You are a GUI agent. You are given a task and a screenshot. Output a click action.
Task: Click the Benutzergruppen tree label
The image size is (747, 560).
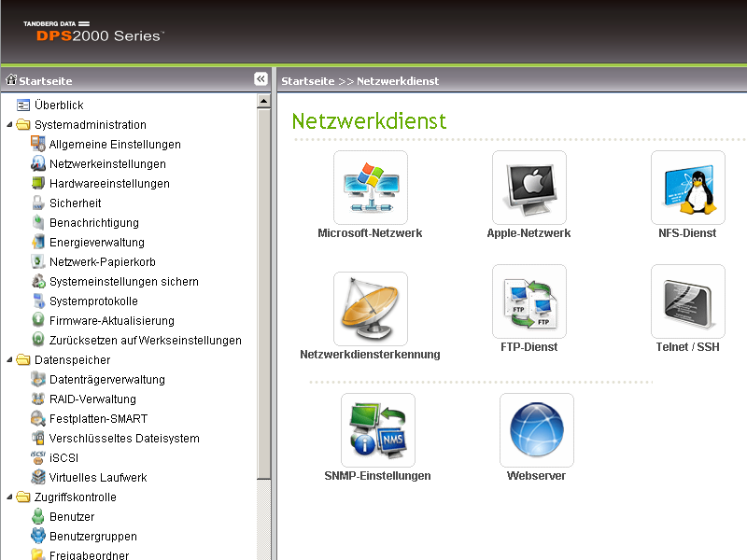(92, 536)
